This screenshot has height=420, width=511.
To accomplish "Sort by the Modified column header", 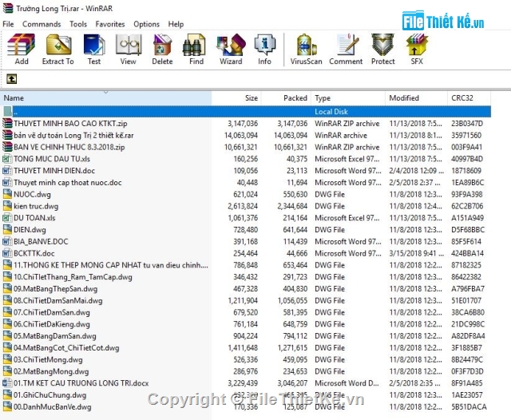I will [x=417, y=98].
